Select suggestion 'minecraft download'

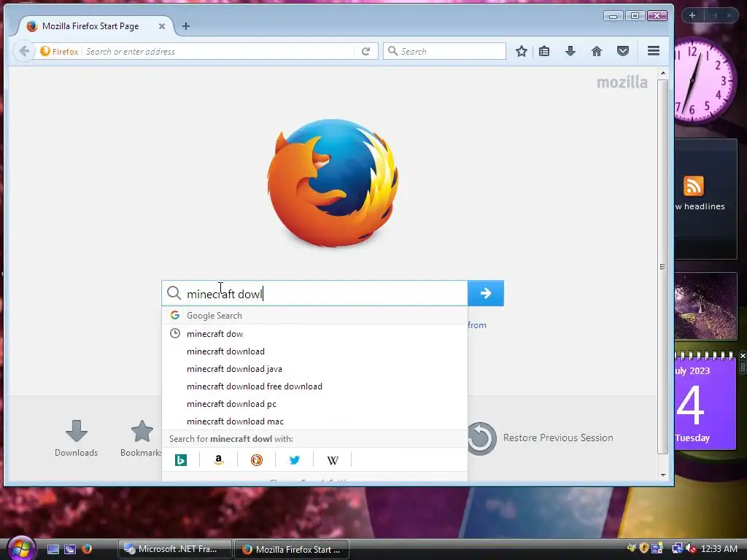pyautogui.click(x=315, y=351)
